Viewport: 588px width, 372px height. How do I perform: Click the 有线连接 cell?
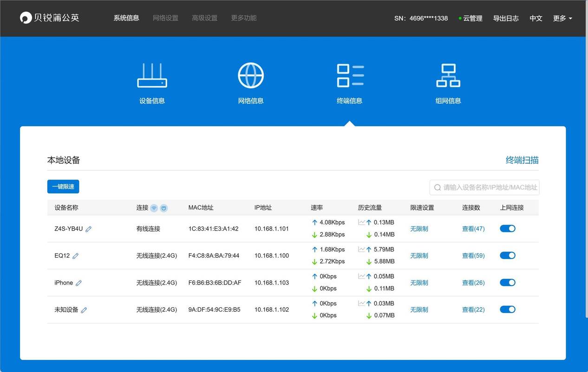pos(148,229)
